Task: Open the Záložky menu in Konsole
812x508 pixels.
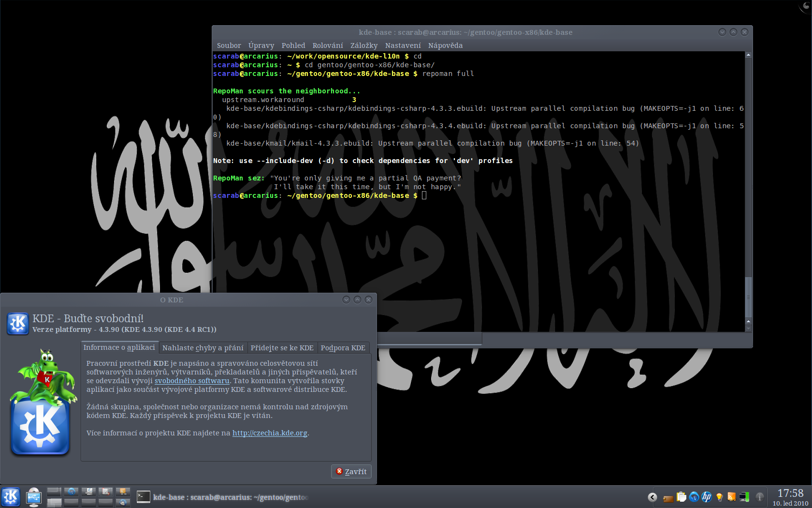Action: pyautogui.click(x=364, y=45)
